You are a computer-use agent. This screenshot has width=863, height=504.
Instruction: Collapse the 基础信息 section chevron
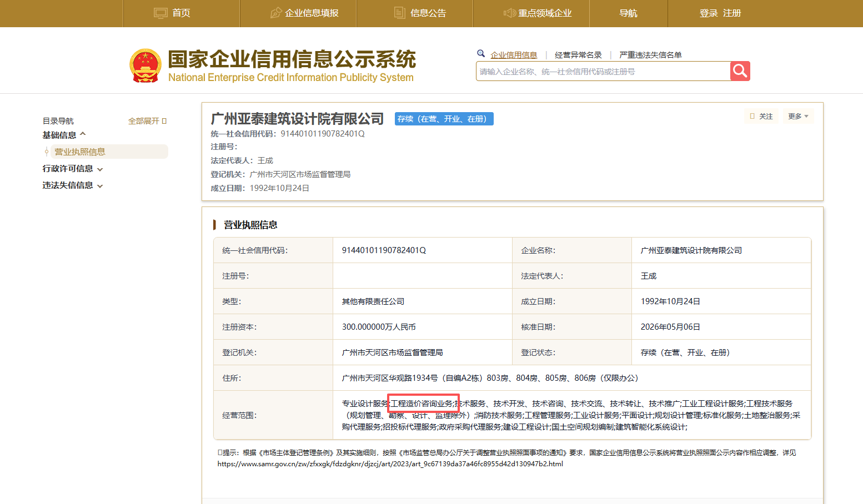coord(83,134)
